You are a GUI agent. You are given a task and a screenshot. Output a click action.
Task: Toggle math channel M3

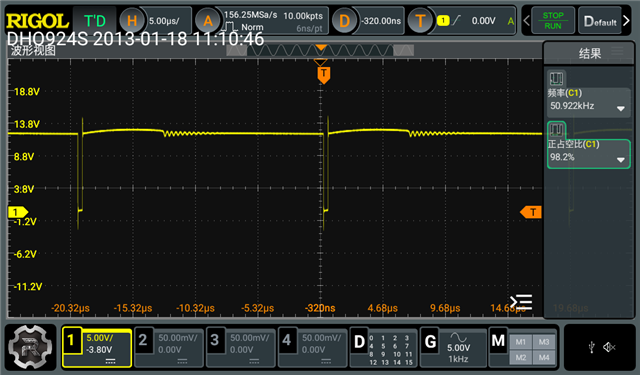click(x=544, y=342)
